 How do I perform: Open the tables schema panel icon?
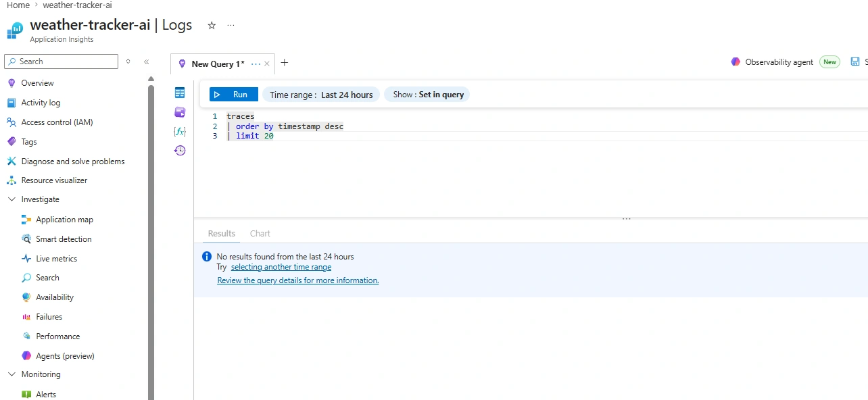tap(180, 93)
